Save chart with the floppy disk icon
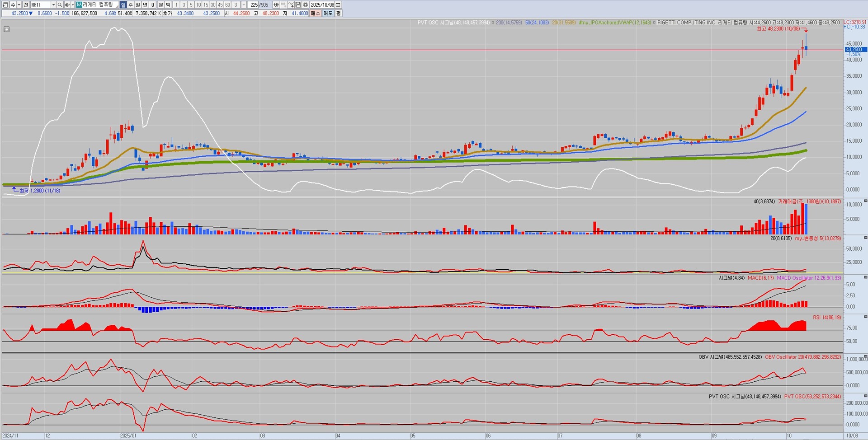This screenshot has width=868, height=440. tap(298, 5)
